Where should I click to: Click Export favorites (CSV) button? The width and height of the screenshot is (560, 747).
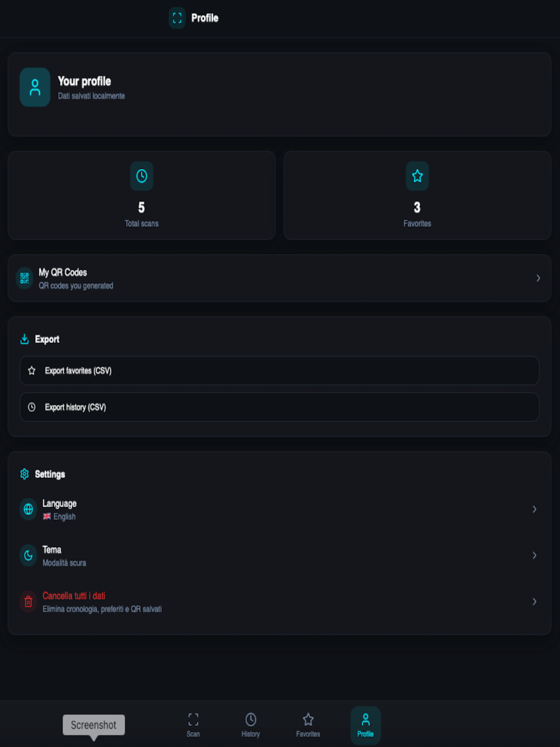[x=279, y=371]
